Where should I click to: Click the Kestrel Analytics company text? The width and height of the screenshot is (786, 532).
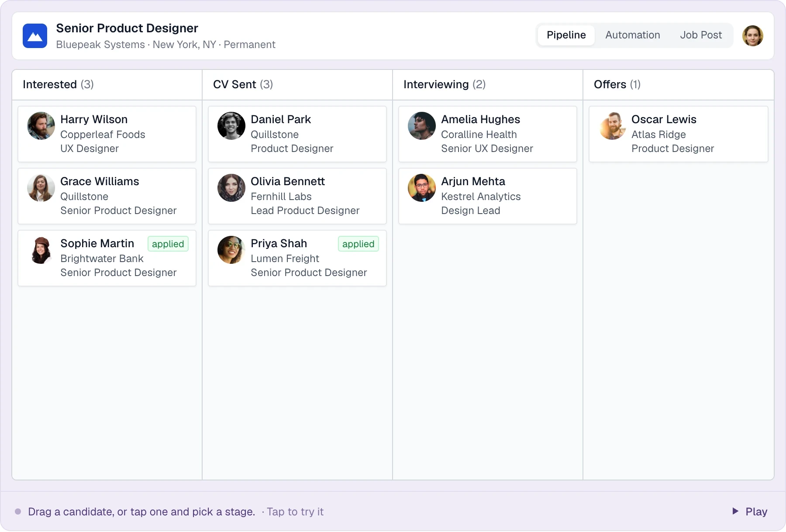click(x=481, y=197)
